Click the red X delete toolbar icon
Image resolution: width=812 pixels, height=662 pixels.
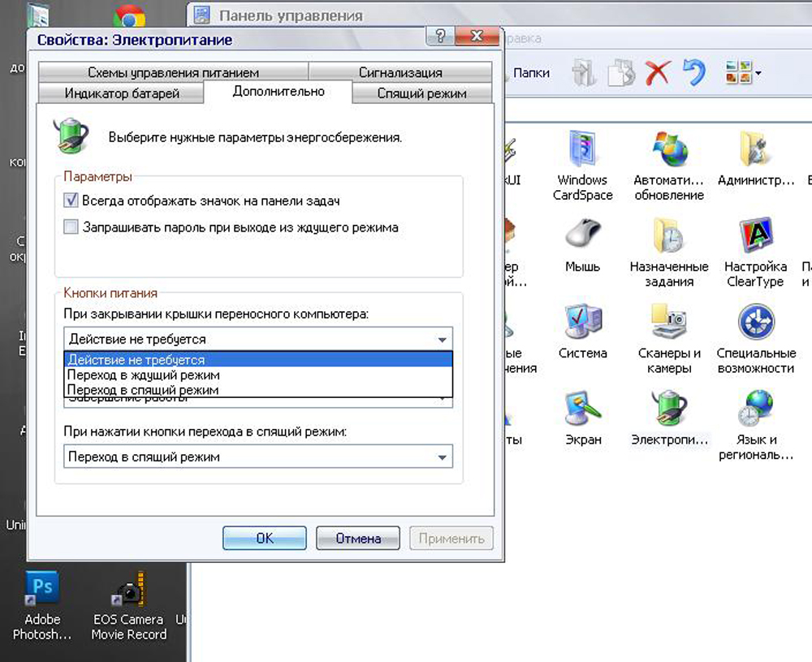click(x=657, y=72)
